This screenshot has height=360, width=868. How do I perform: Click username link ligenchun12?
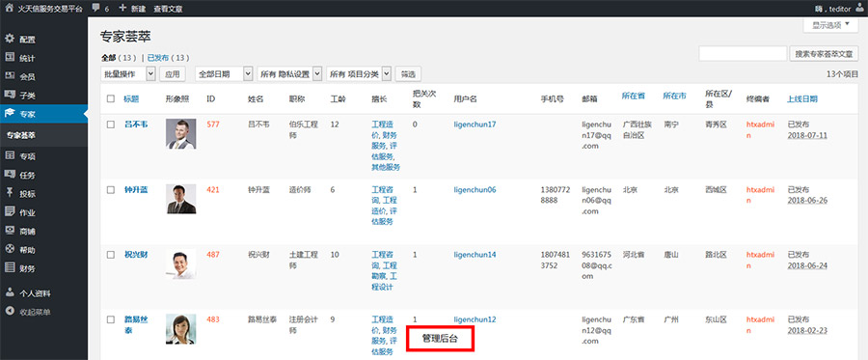tap(475, 319)
